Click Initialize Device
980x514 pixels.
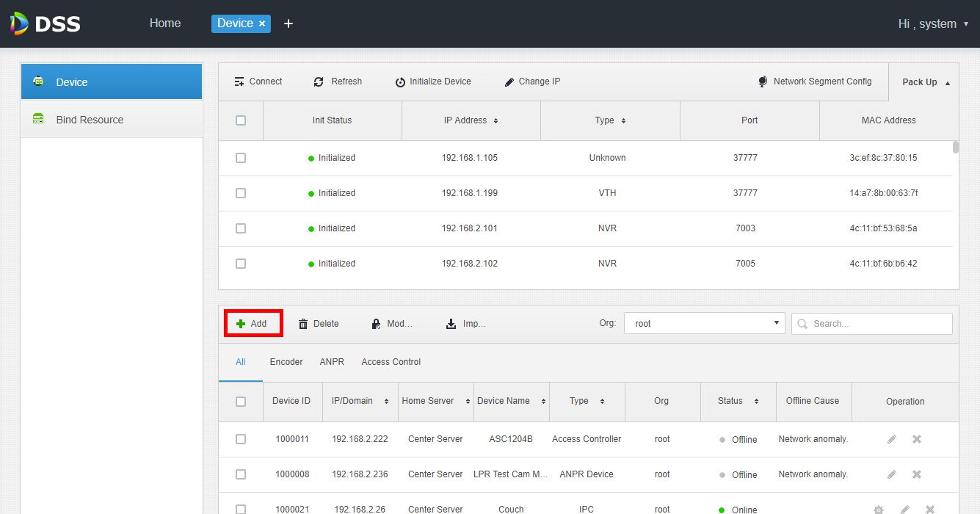433,82
